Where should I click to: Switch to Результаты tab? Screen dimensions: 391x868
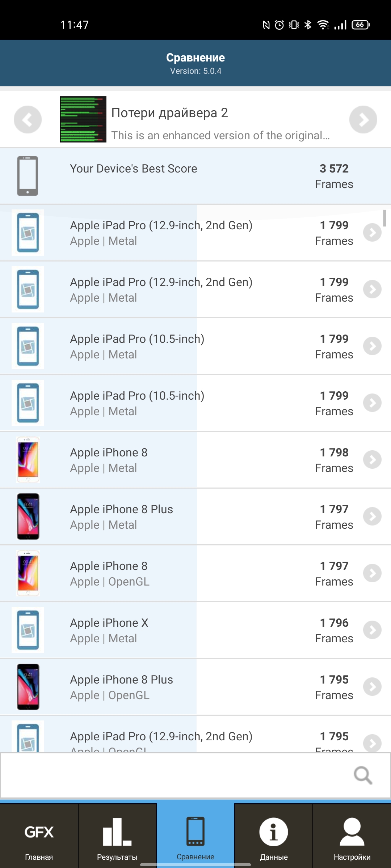click(117, 837)
